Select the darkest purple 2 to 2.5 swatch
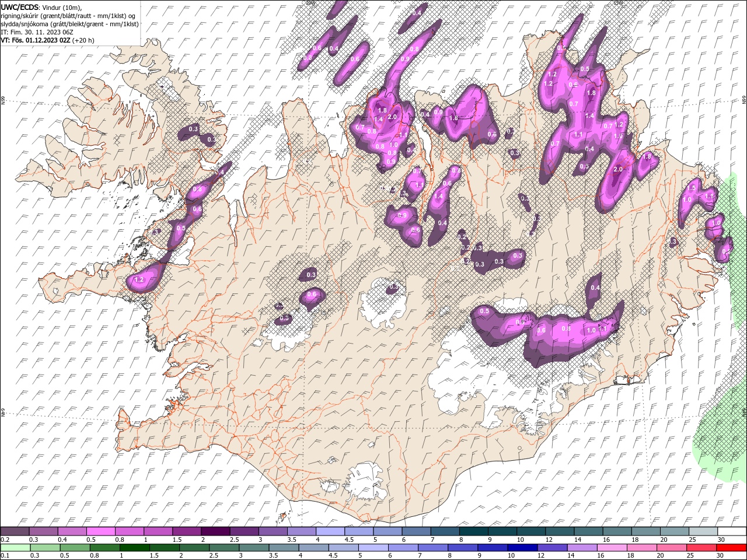Viewport: 747px width, 560px height. 215,531
